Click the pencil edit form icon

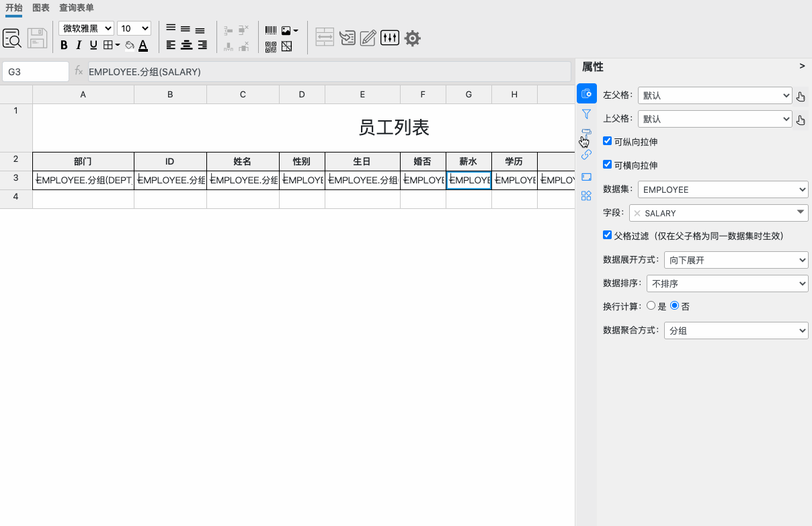click(368, 38)
